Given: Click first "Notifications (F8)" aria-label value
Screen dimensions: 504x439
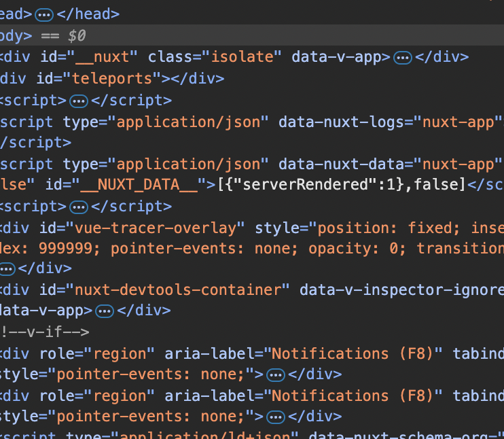Looking at the screenshot, I should [x=359, y=353].
